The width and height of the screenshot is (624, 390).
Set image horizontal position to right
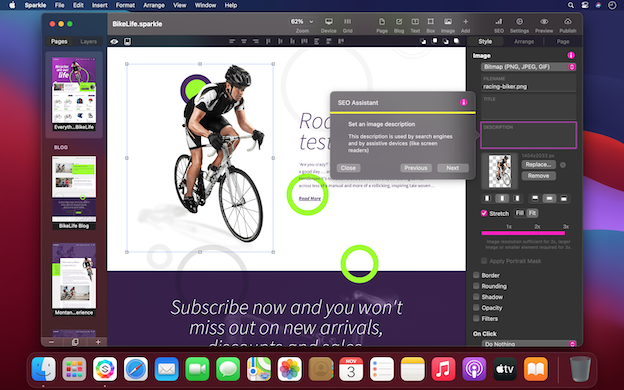pyautogui.click(x=517, y=198)
